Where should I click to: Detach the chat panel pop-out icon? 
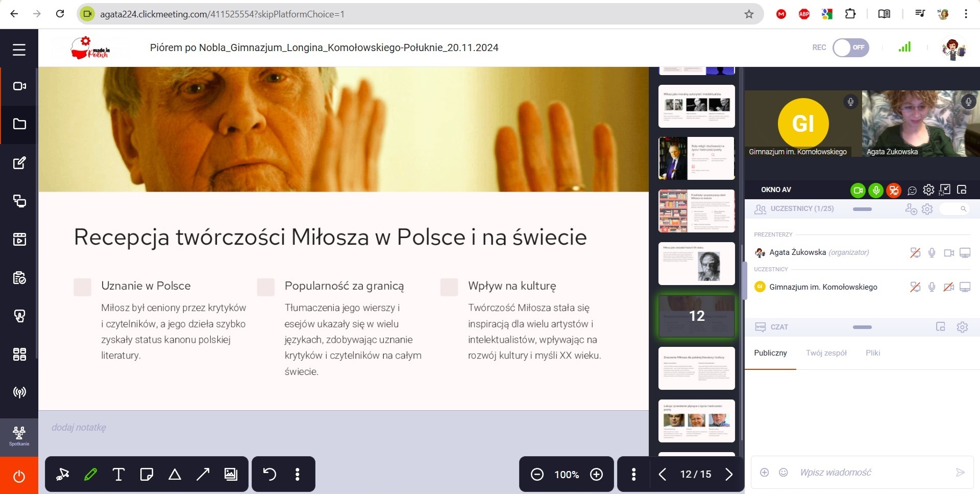(941, 327)
